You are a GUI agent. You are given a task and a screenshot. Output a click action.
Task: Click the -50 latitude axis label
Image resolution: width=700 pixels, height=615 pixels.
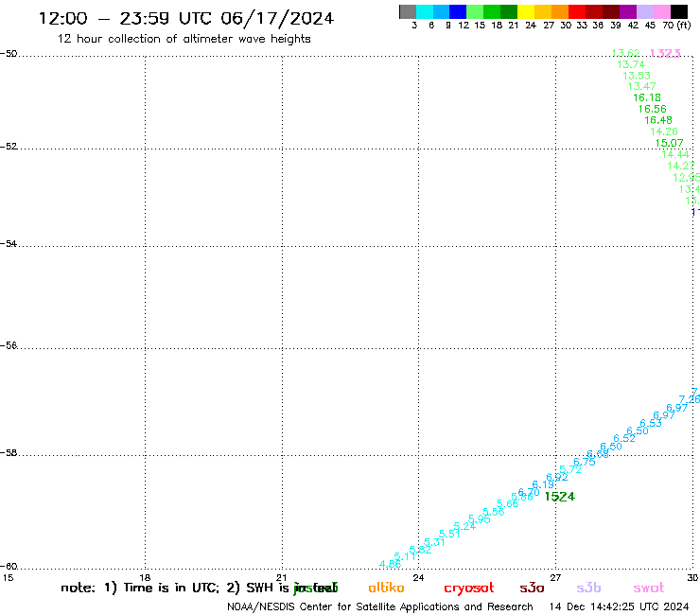pyautogui.click(x=9, y=54)
